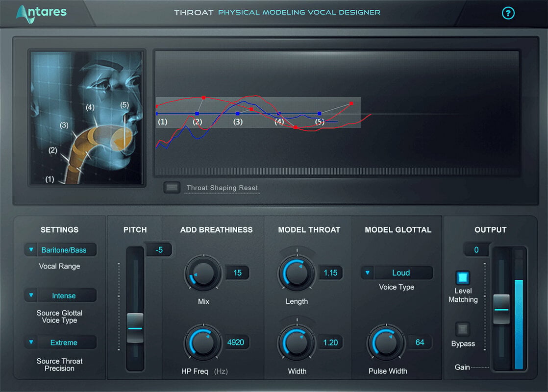
Task: Click the Throat Shaping Reset label
Action: tap(222, 188)
